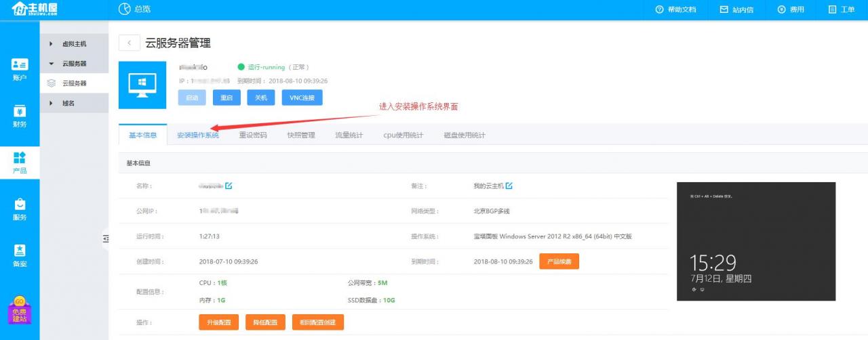Click the 降低配置 button
The height and width of the screenshot is (340, 868).
(x=265, y=322)
